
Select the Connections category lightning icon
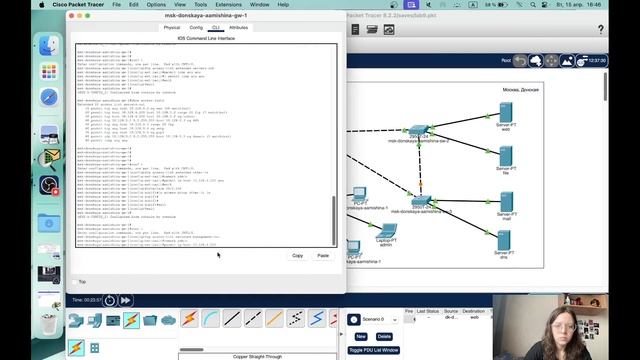point(131,320)
